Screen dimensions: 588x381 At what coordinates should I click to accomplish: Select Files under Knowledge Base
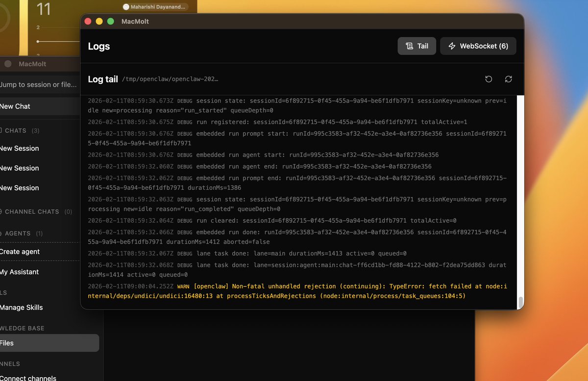pos(49,343)
